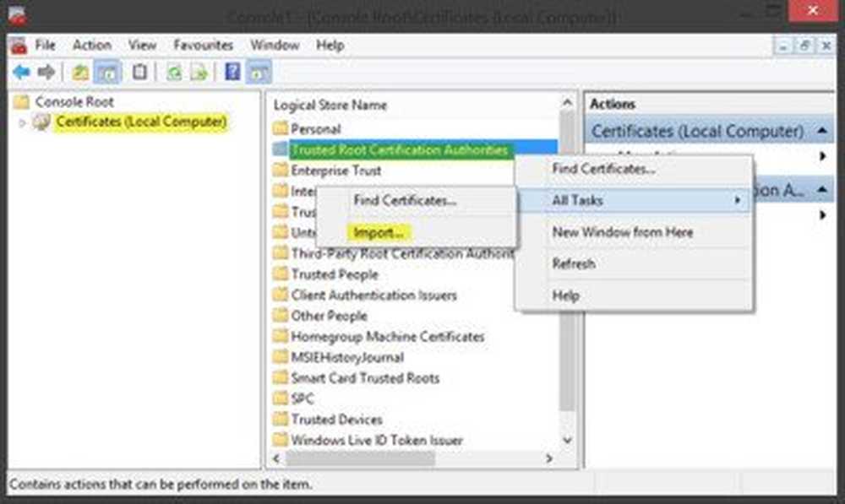Click the Trusted People folder icon
This screenshot has width=845, height=504.
[x=281, y=274]
